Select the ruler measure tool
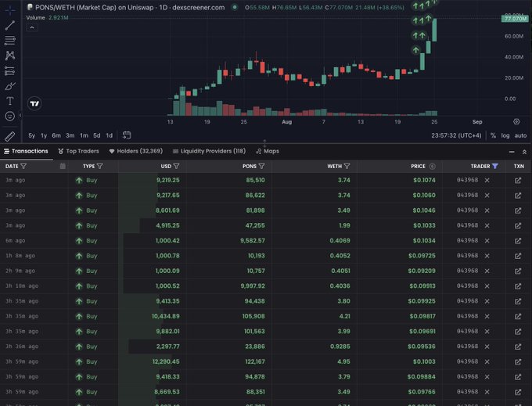 click(10, 136)
